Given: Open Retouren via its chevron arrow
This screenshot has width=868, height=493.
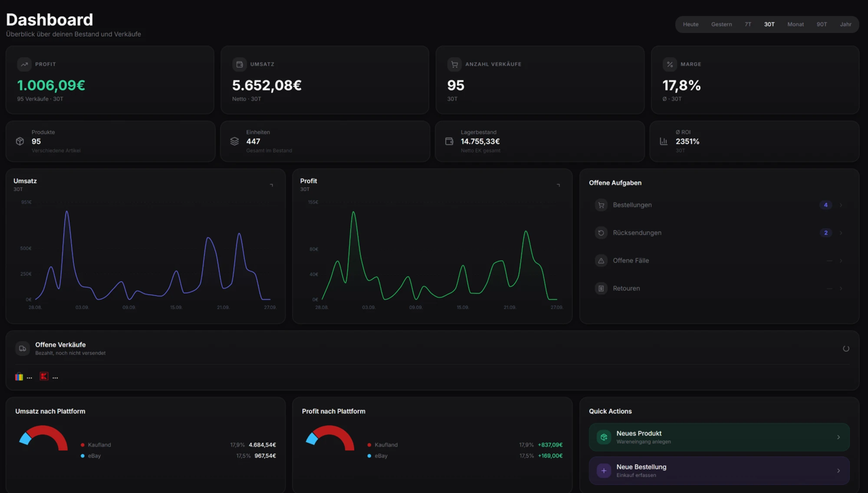Looking at the screenshot, I should pyautogui.click(x=841, y=288).
